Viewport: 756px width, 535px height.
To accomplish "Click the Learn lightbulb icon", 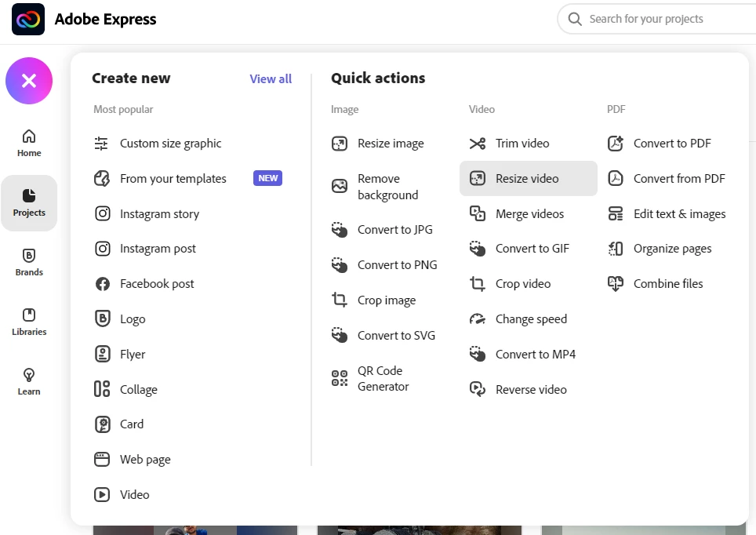I will [29, 375].
